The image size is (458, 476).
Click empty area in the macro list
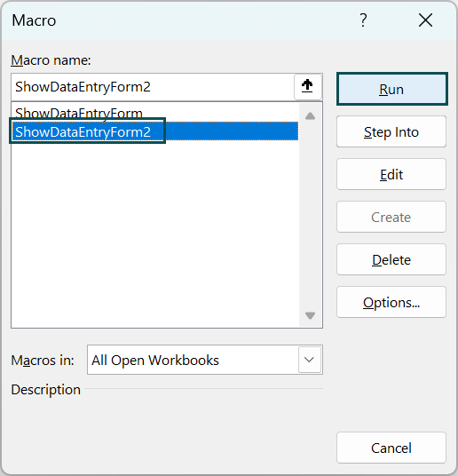[x=154, y=234]
